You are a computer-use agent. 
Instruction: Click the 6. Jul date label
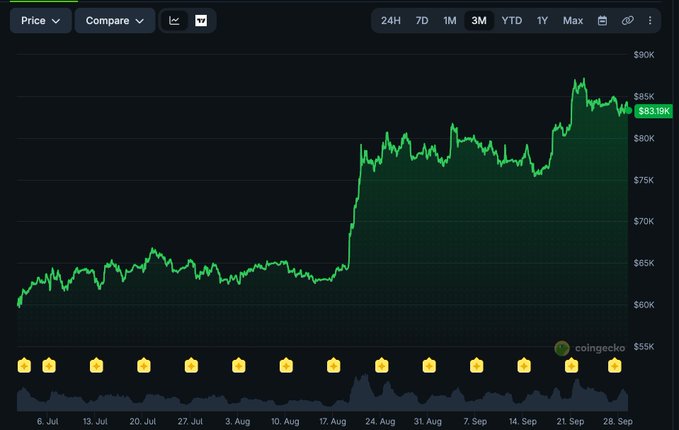tap(48, 421)
